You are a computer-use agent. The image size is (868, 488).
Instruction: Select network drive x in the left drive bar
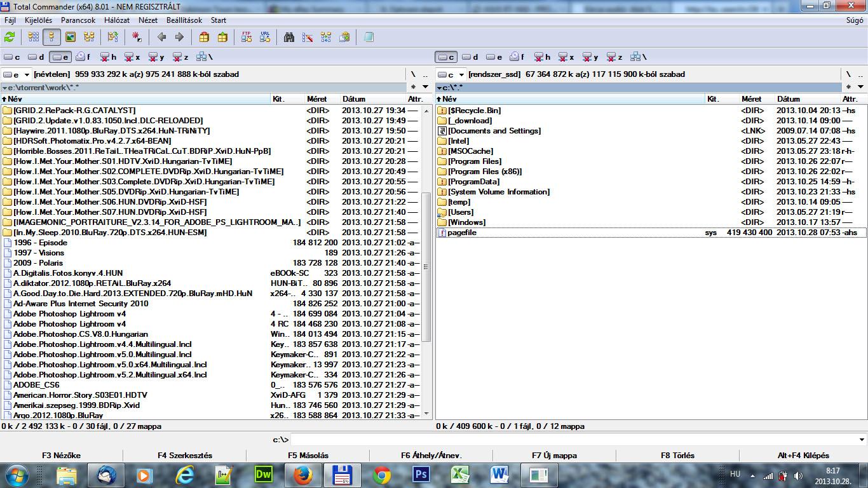coord(132,57)
